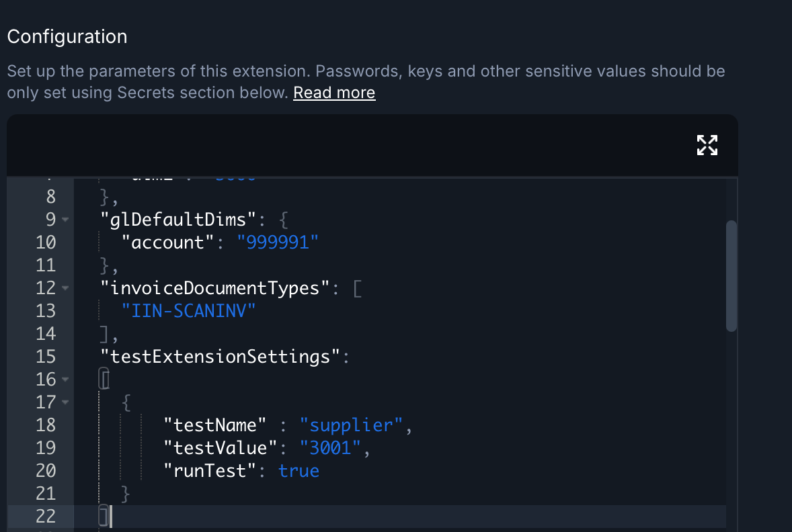Fold the object starting at line 17
Image resolution: width=792 pixels, height=532 pixels.
pyautogui.click(x=65, y=402)
